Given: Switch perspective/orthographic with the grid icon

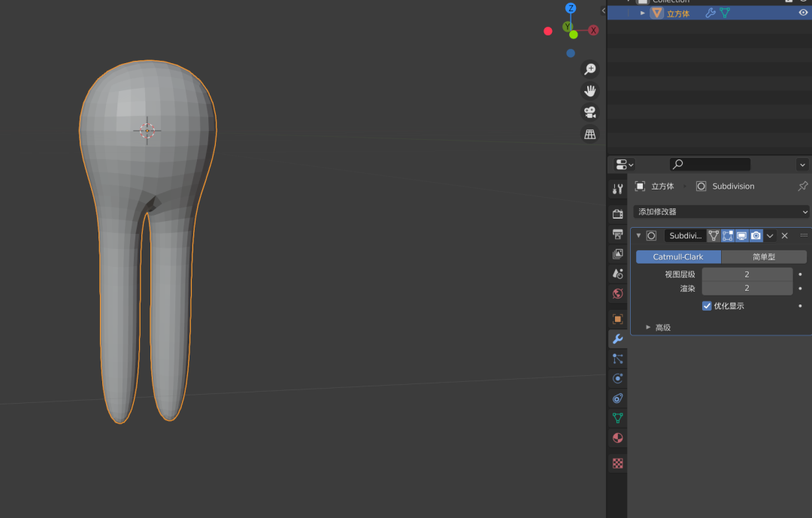Looking at the screenshot, I should 590,134.
